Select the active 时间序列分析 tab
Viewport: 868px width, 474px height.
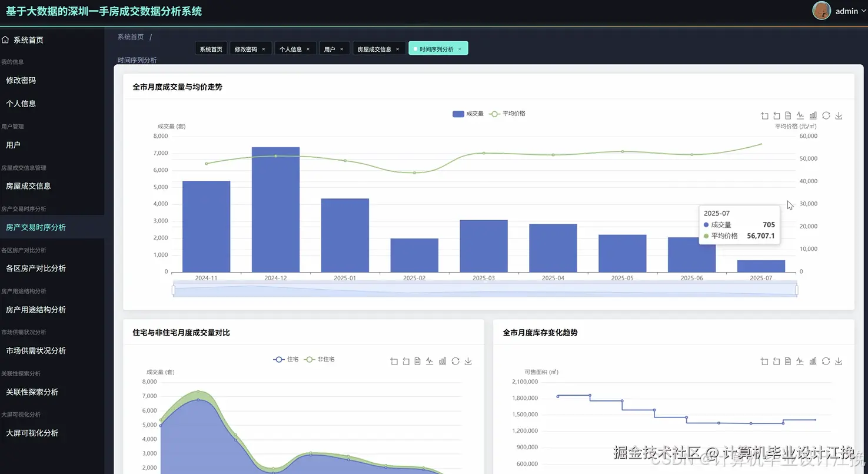pos(438,49)
